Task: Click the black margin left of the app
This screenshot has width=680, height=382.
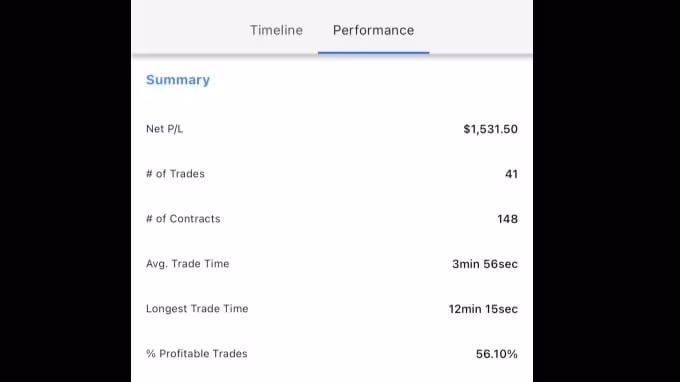Action: (65, 191)
